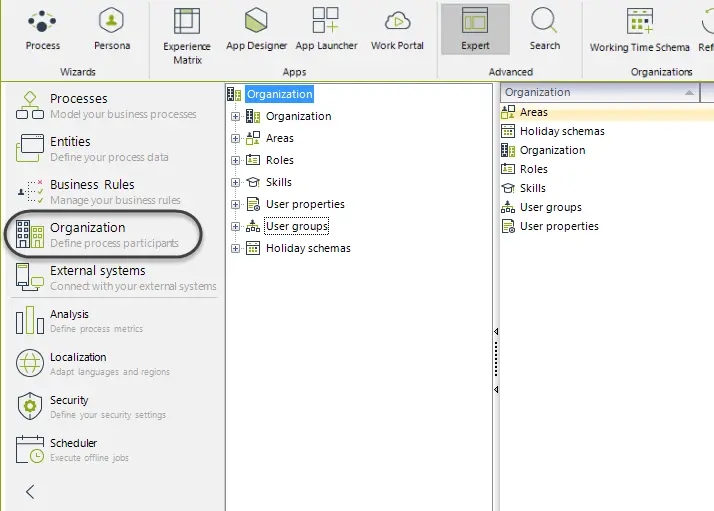
Task: Open the Work Portal icon
Action: click(x=397, y=21)
